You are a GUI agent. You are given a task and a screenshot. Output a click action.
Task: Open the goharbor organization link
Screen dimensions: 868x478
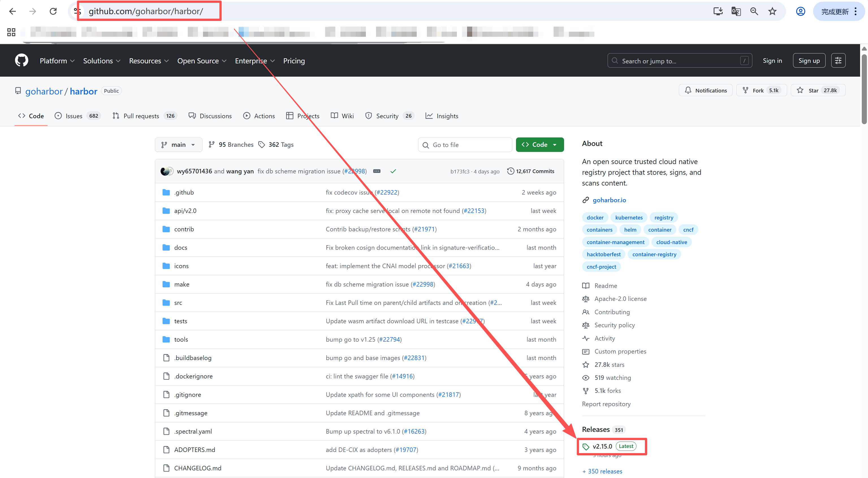click(44, 91)
